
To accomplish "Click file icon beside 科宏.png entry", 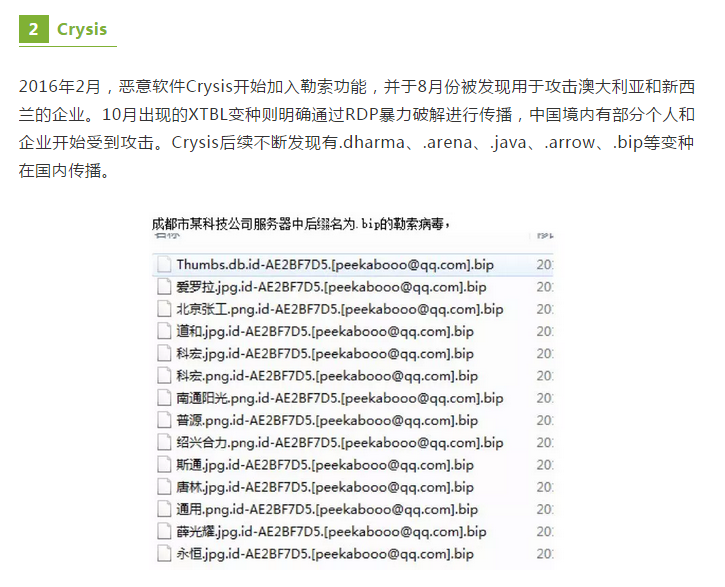I will click(x=164, y=375).
